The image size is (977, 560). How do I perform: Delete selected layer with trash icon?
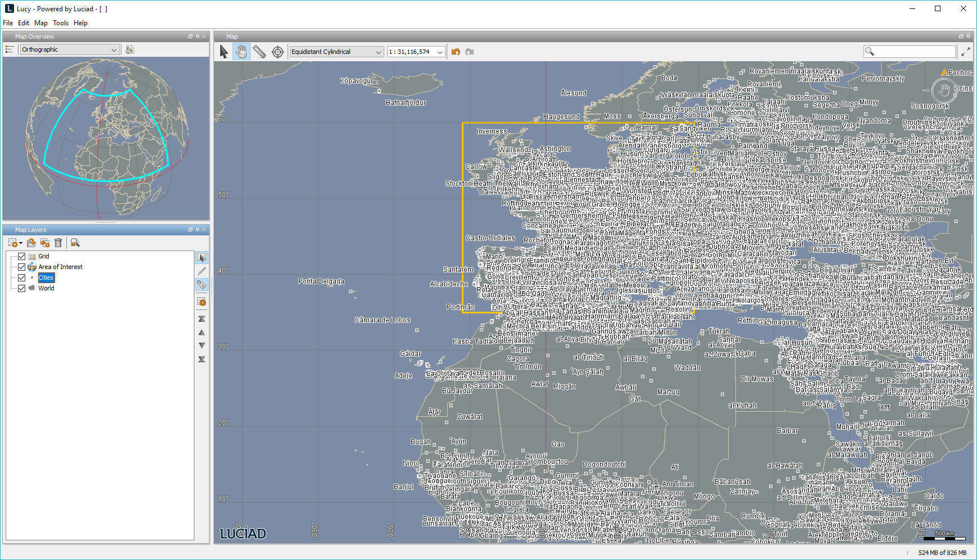pos(58,243)
